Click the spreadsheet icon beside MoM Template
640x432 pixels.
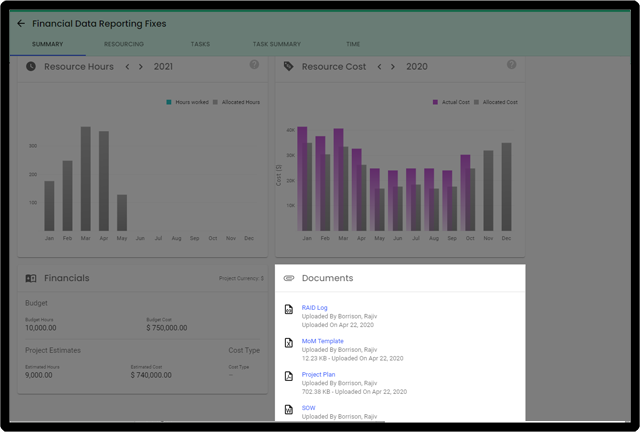click(x=289, y=343)
